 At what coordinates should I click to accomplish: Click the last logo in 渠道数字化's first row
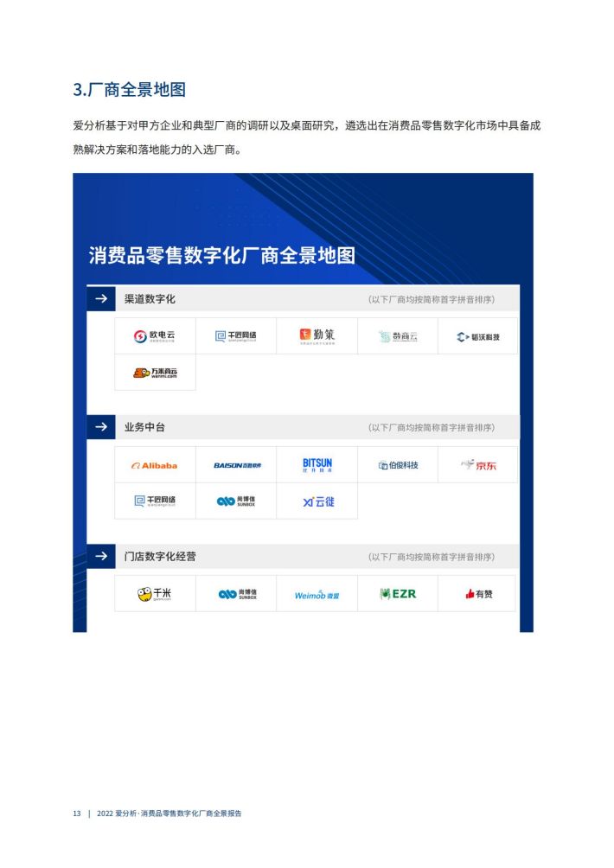click(x=478, y=336)
